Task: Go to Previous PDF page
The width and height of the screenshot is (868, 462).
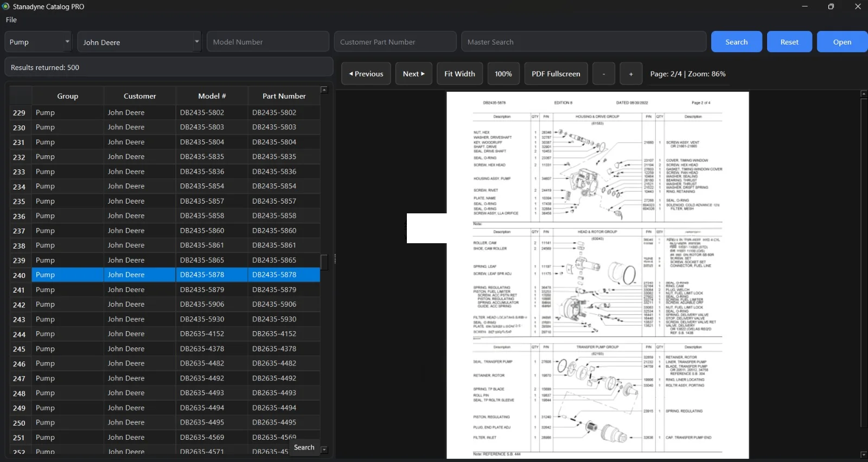Action: pyautogui.click(x=366, y=74)
